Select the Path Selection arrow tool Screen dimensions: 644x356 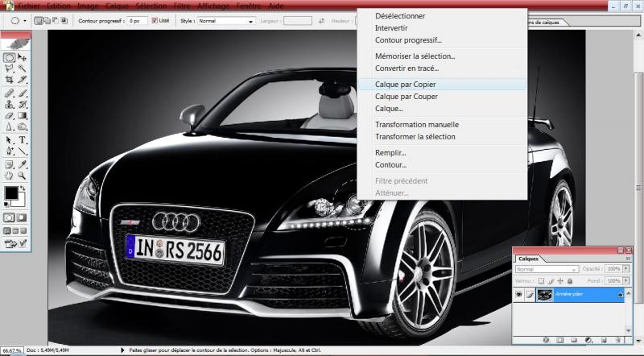click(9, 140)
